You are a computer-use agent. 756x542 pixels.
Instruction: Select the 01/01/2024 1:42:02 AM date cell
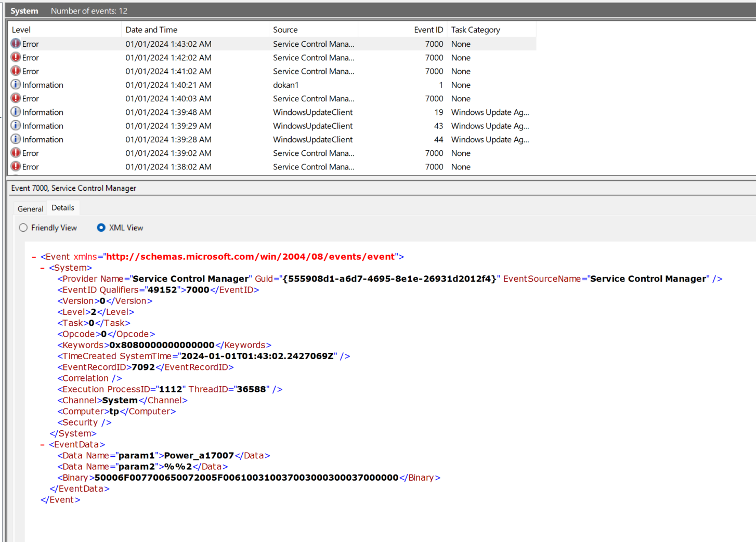tap(168, 58)
